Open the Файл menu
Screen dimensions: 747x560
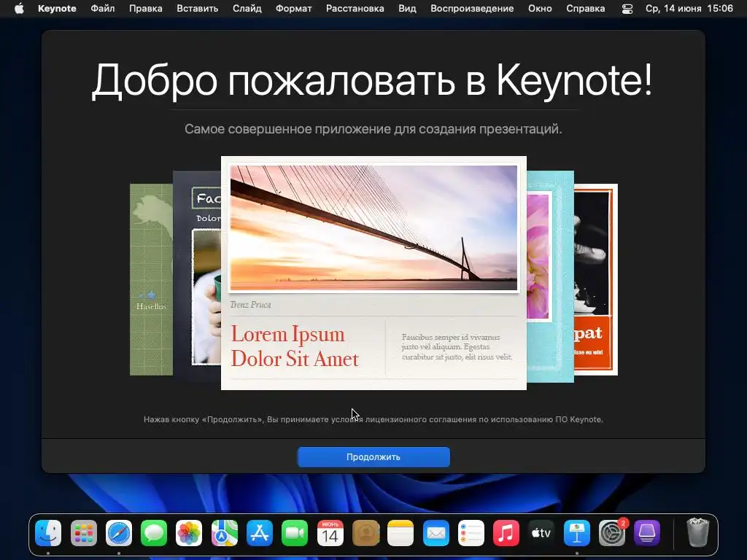tap(102, 9)
